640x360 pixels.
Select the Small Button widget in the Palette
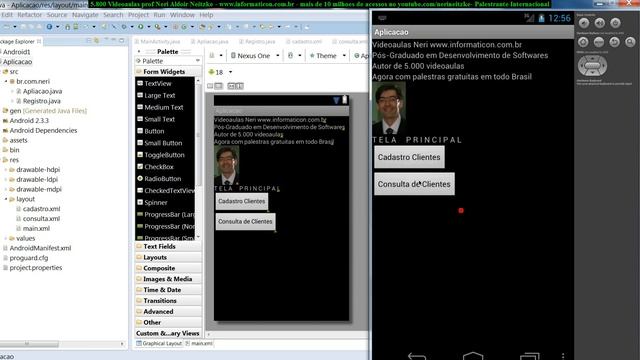click(163, 142)
